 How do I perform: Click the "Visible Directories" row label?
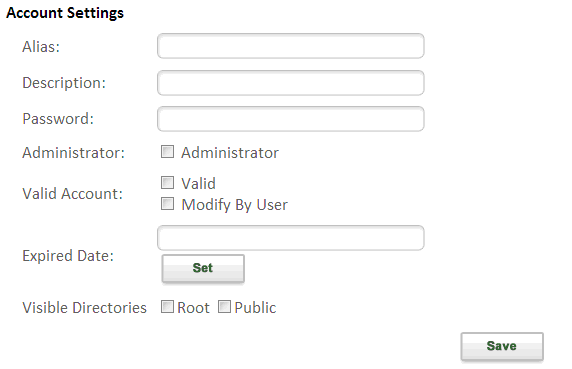(x=84, y=307)
